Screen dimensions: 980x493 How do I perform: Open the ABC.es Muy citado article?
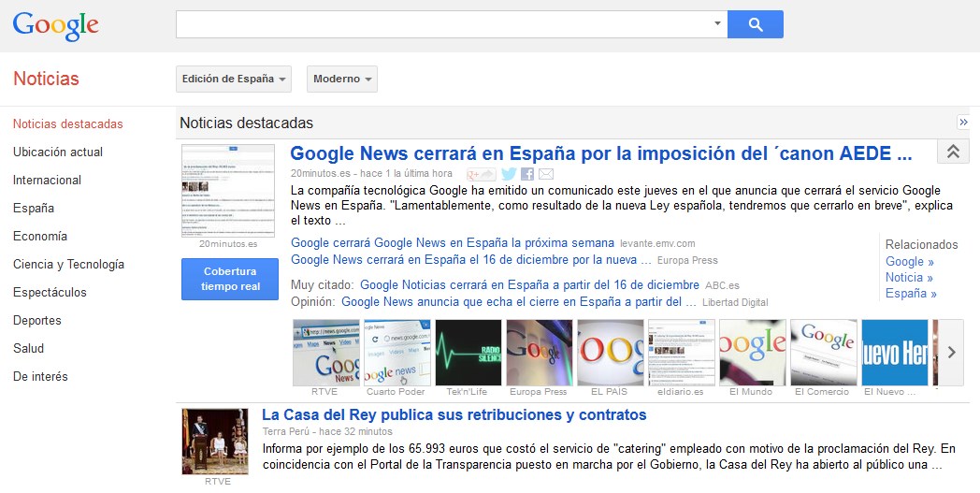pyautogui.click(x=529, y=285)
